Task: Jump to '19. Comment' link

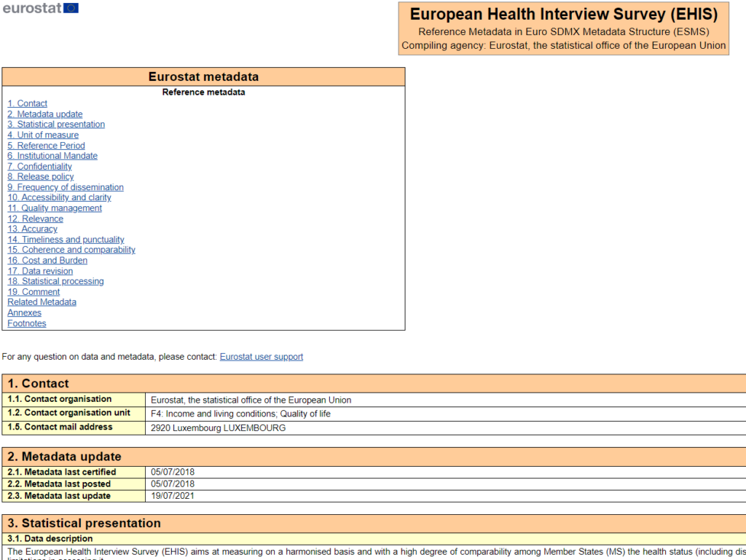Action: pos(34,292)
